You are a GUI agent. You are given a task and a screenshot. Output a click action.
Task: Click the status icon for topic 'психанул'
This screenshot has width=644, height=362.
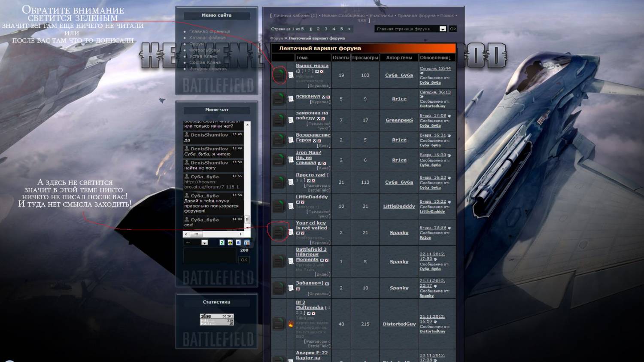[x=279, y=99]
